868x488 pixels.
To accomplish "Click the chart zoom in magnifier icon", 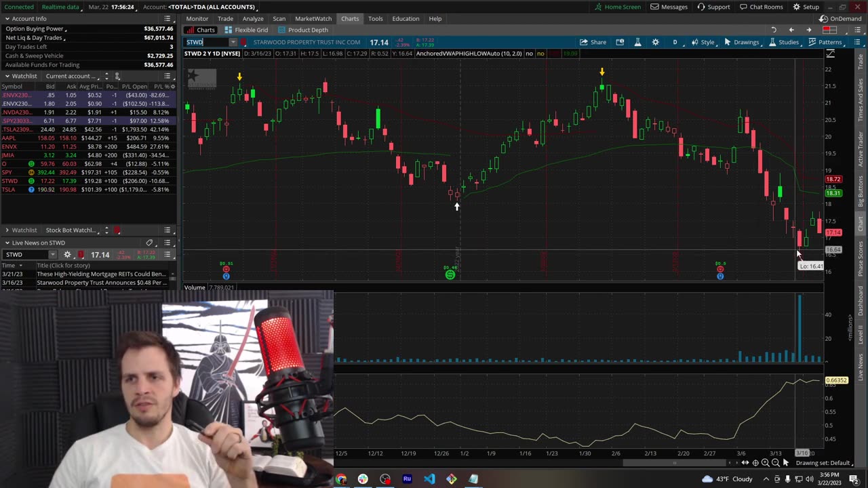I will [765, 463].
